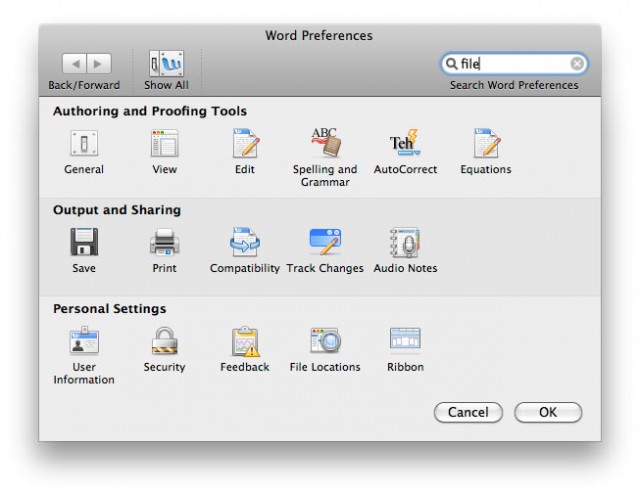Open the Feedback preferences icon
640x495 pixels.
tap(245, 341)
